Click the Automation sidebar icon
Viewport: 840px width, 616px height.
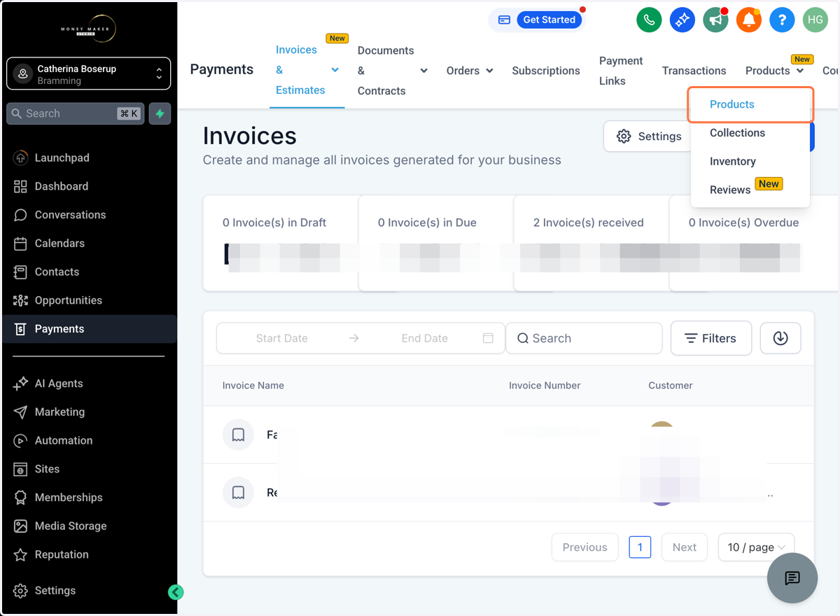click(20, 440)
